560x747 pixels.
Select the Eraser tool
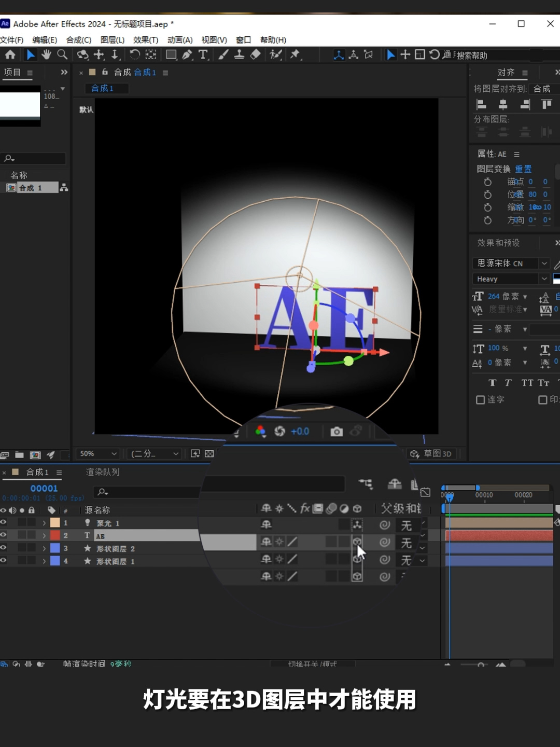click(x=256, y=54)
